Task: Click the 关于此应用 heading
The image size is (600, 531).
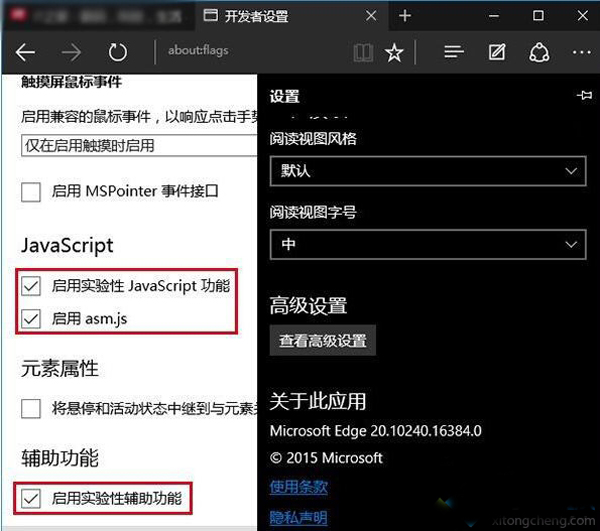Action: (318, 401)
